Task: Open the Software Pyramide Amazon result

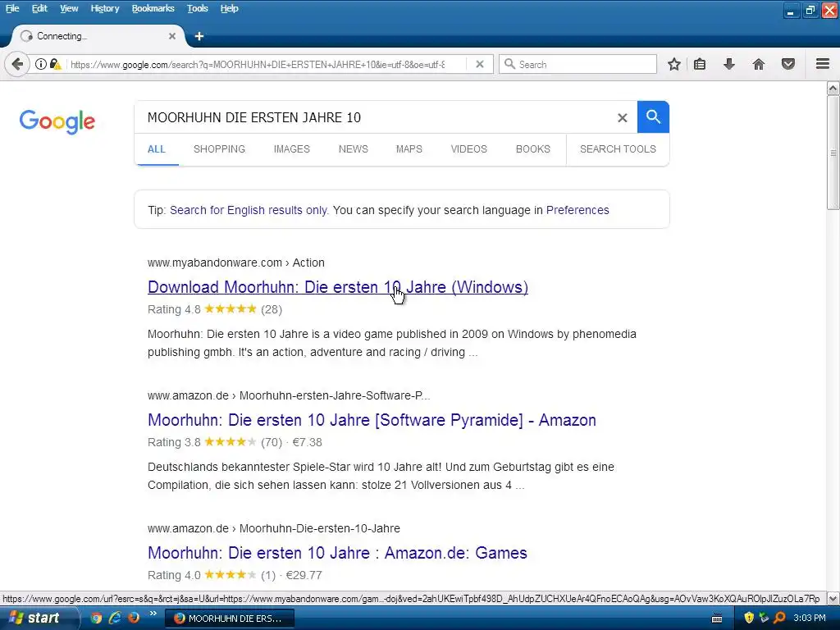Action: coord(372,420)
